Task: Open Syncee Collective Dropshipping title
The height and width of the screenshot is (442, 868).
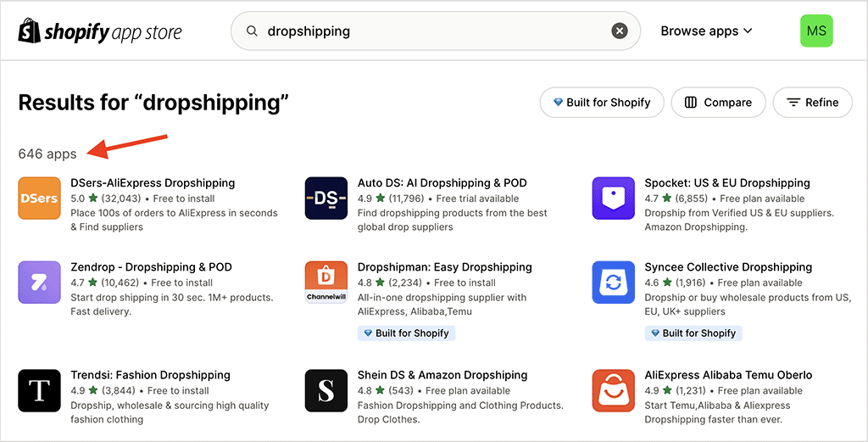Action: [728, 267]
